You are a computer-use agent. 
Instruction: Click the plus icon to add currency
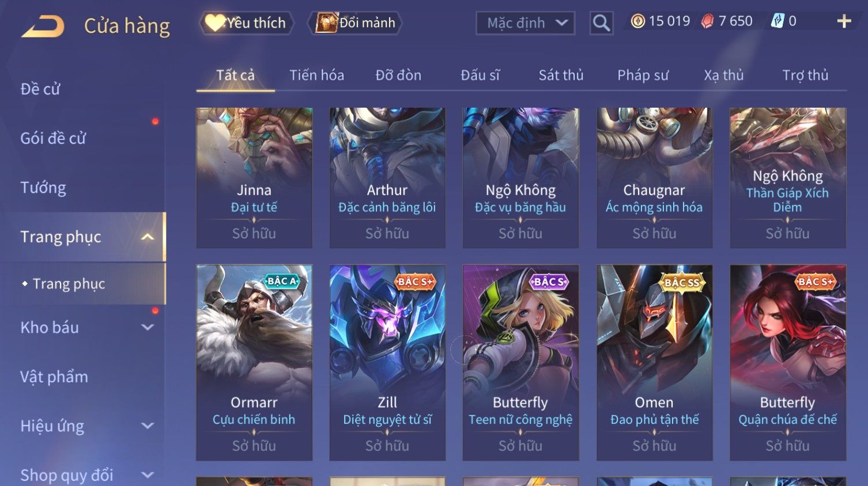tap(844, 21)
